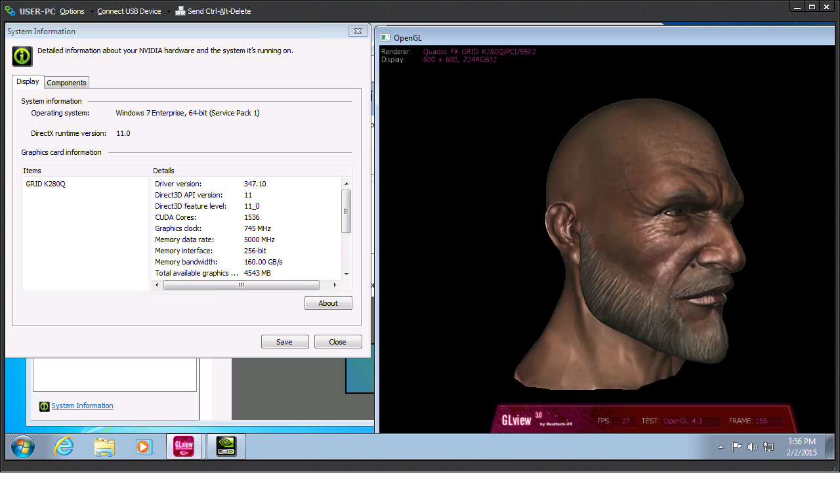Viewport: 840px width, 504px height.
Task: Open Action Center flag icon in tray
Action: [x=736, y=447]
